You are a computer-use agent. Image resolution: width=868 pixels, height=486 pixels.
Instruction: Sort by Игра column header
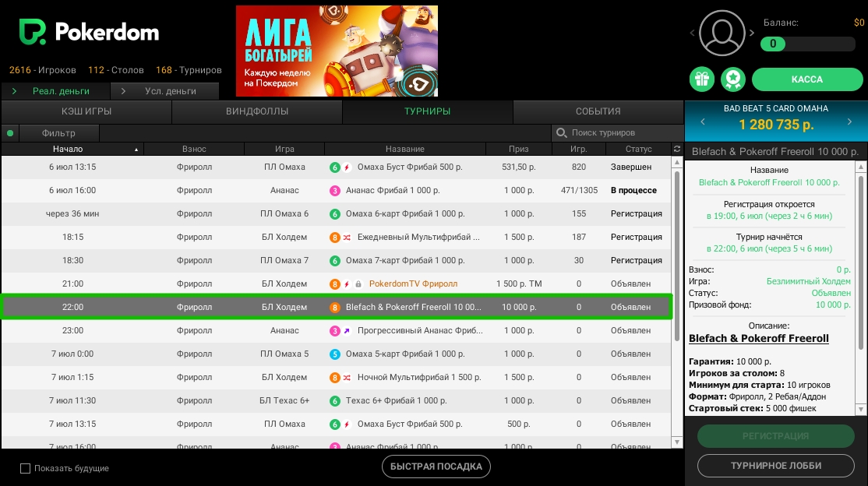click(x=284, y=149)
